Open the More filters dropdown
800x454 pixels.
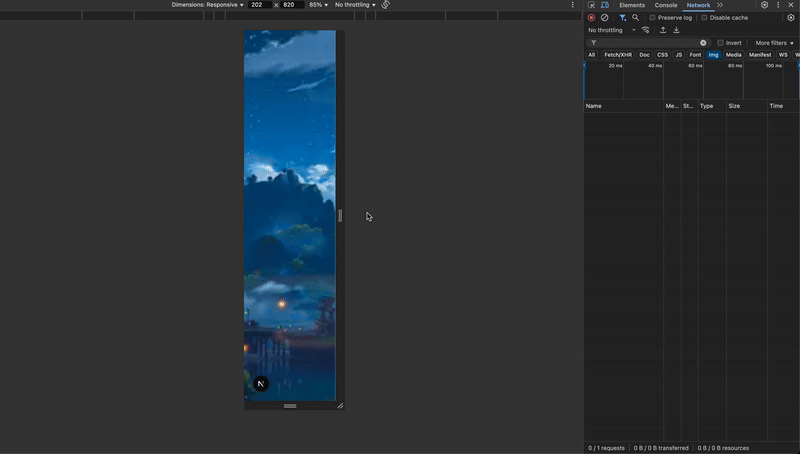pyautogui.click(x=774, y=43)
